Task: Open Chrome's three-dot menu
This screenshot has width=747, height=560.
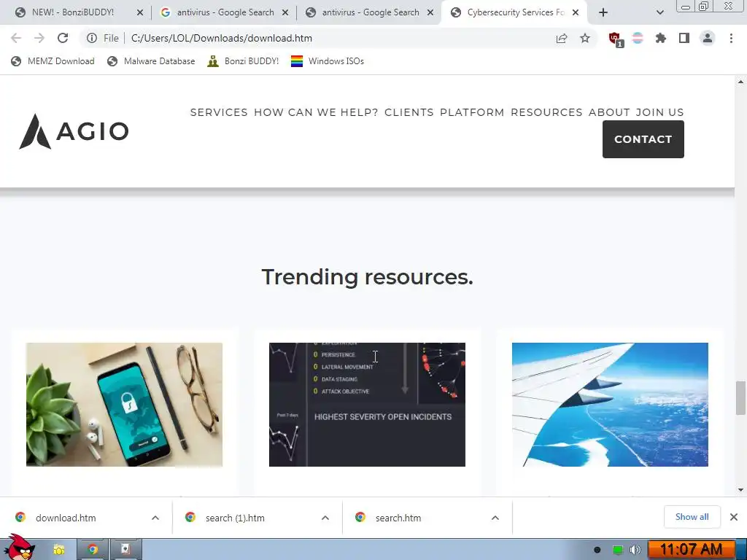Action: pos(731,38)
